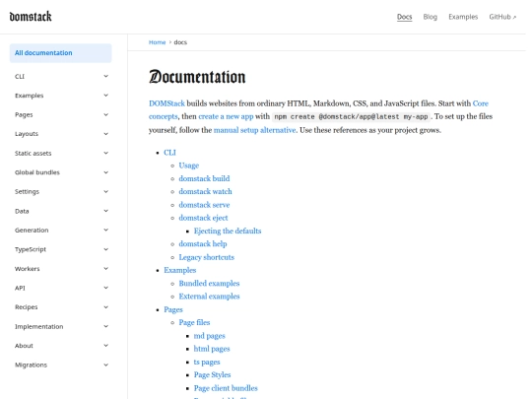The width and height of the screenshot is (532, 399).
Task: Open the Blog nav item
Action: pos(430,17)
